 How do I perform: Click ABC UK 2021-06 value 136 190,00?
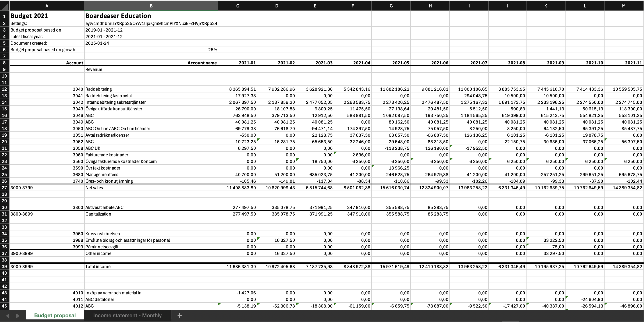[430, 148]
